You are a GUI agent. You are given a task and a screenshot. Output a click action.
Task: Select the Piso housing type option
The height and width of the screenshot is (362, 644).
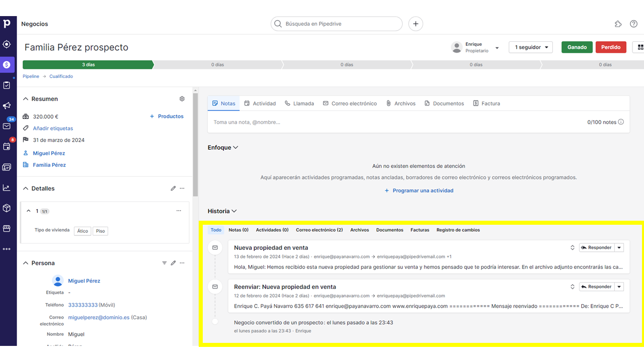click(101, 231)
